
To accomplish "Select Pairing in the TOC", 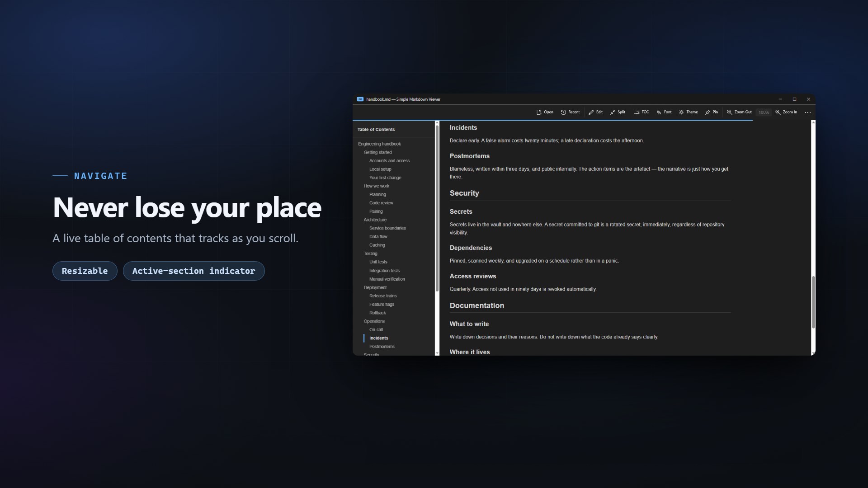I will (376, 211).
